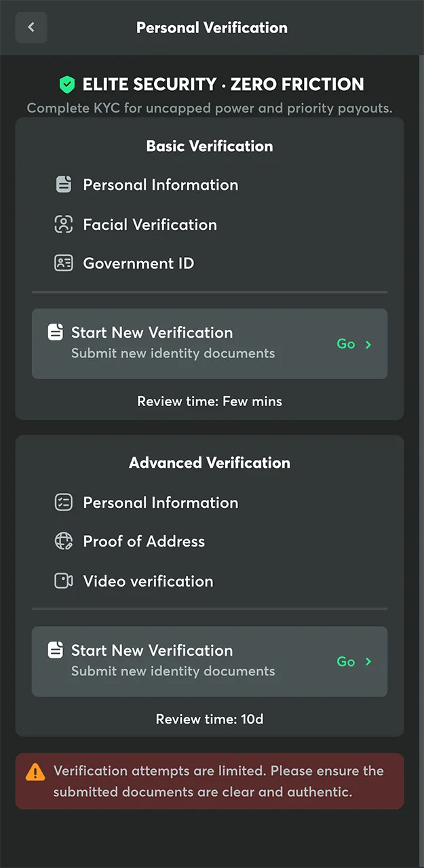The height and width of the screenshot is (868, 424).
Task: Click the globe icon for Proof of Address
Action: point(64,541)
